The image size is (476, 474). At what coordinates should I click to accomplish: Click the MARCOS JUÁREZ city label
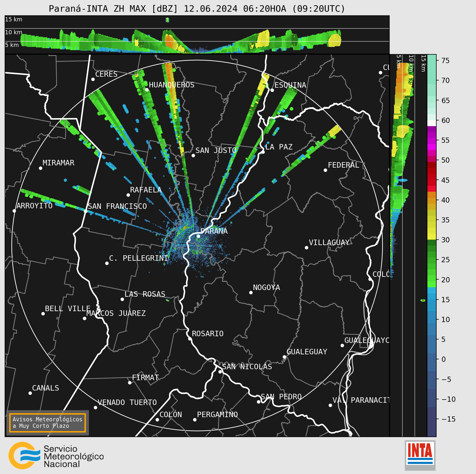point(116,313)
